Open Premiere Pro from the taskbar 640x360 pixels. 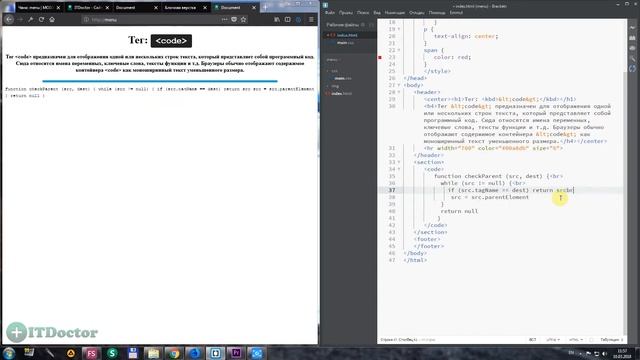(x=236, y=353)
